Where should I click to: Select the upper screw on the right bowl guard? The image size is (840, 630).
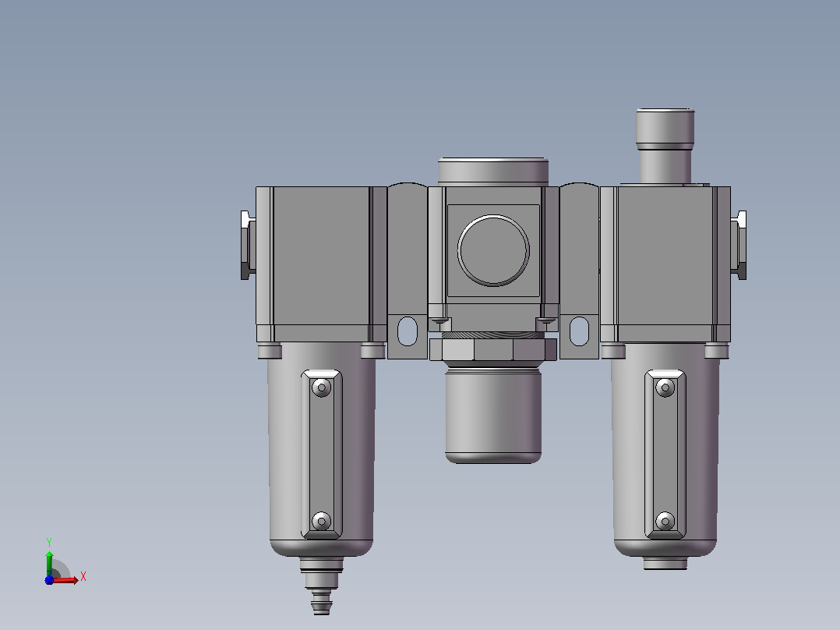tap(665, 387)
